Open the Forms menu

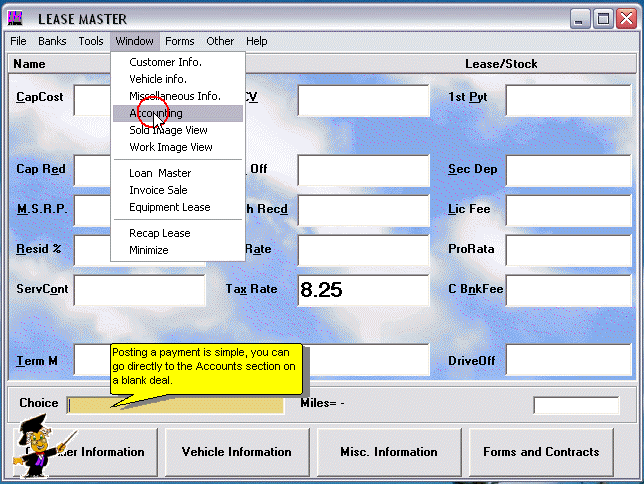180,41
